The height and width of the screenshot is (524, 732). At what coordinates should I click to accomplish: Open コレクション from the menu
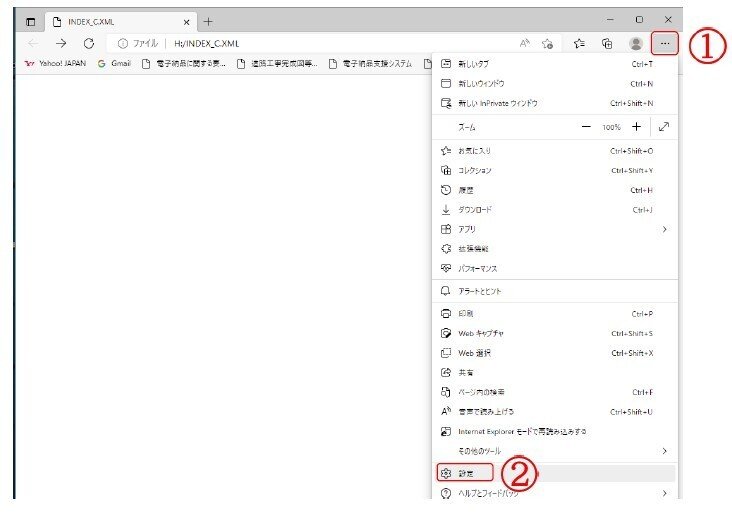point(555,170)
